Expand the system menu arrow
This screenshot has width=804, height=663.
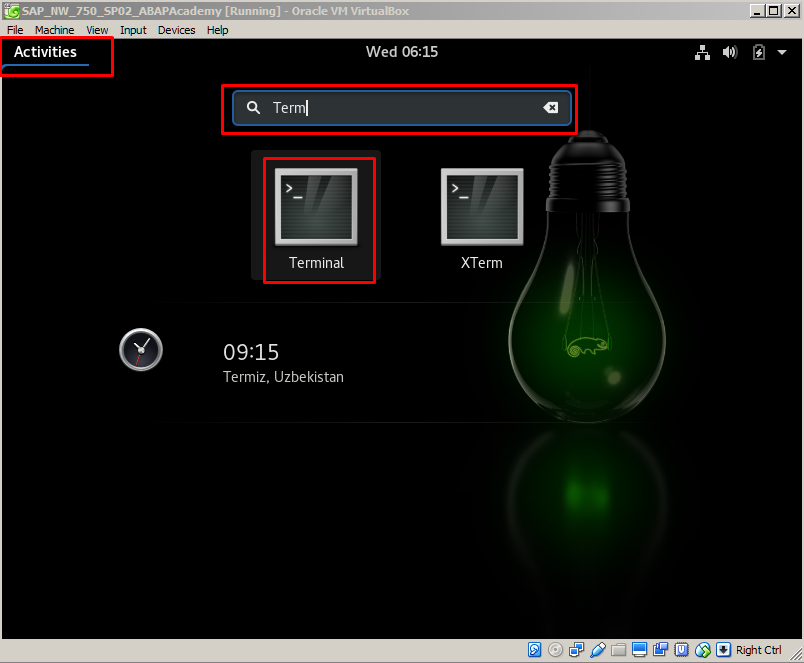click(x=782, y=52)
